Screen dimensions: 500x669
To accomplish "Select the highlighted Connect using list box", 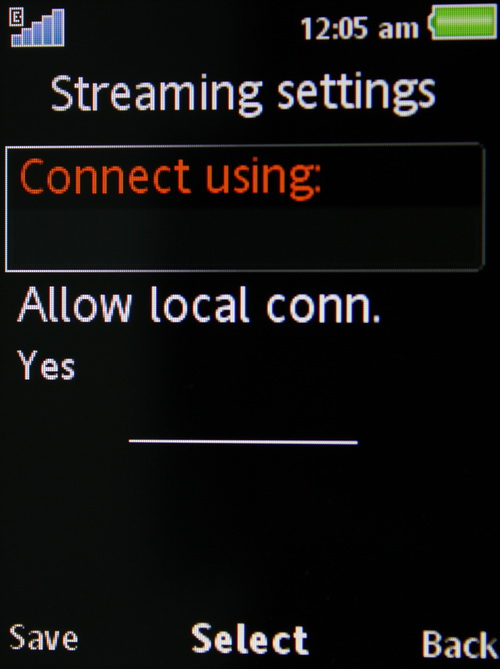I will point(245,208).
